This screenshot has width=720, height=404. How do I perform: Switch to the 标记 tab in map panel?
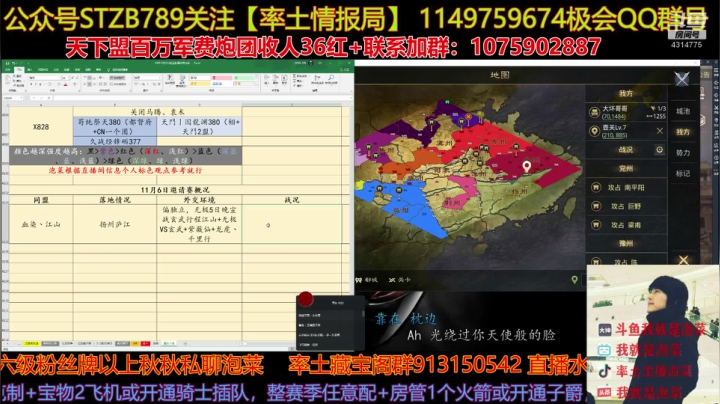[683, 174]
